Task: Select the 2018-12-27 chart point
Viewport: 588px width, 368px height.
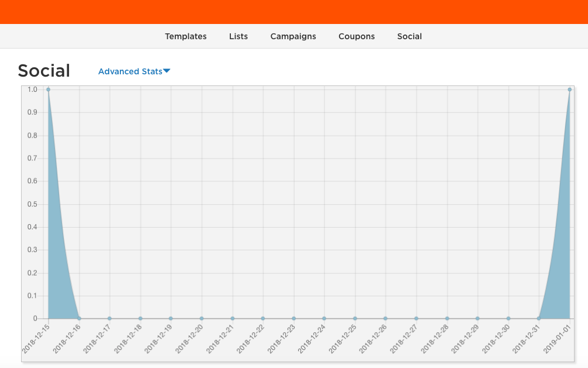Action: tap(416, 319)
